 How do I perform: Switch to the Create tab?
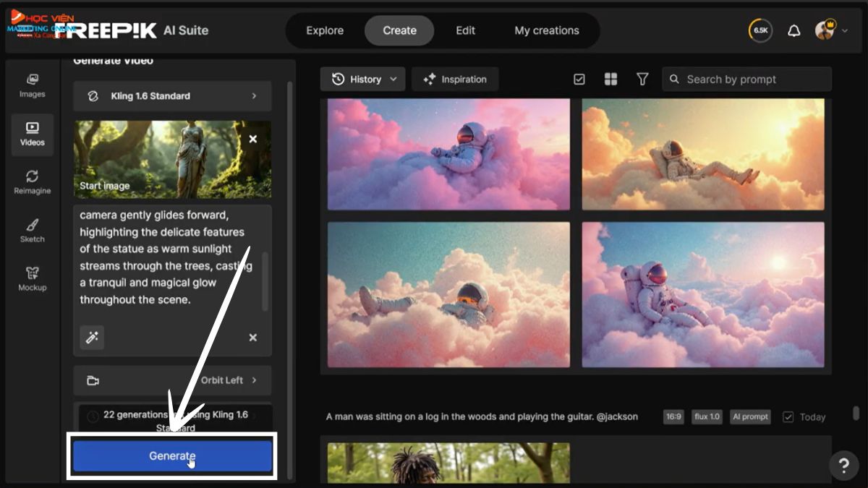pyautogui.click(x=399, y=30)
